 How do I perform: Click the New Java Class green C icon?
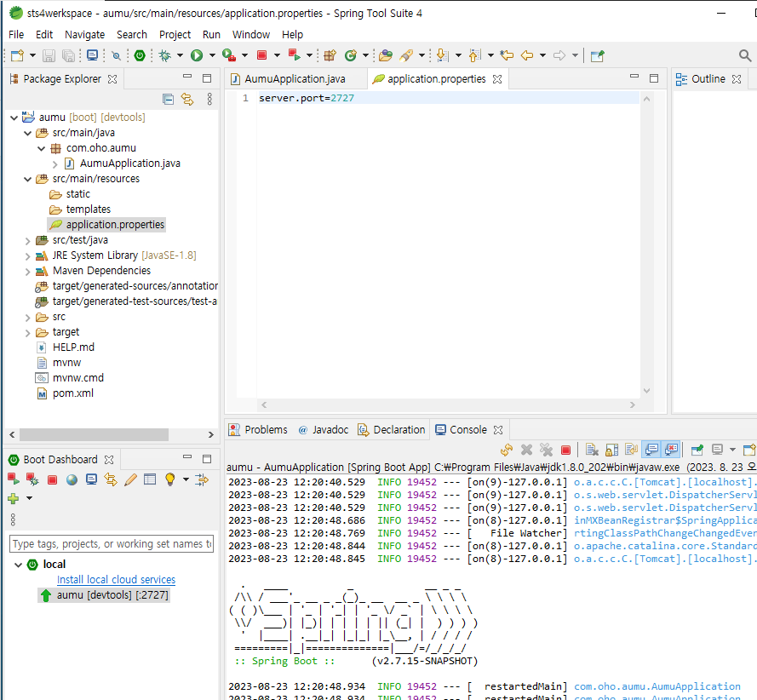(x=351, y=55)
